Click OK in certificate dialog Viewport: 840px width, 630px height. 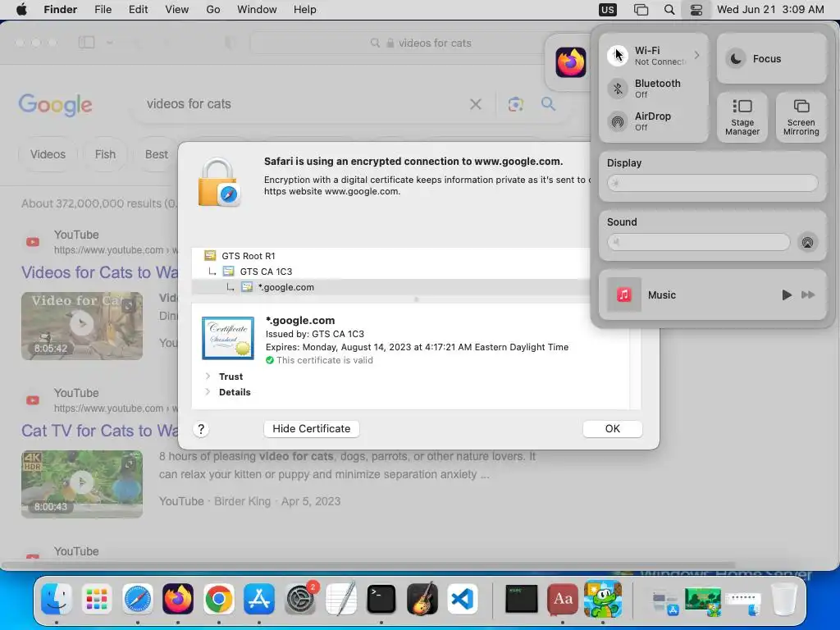click(612, 428)
